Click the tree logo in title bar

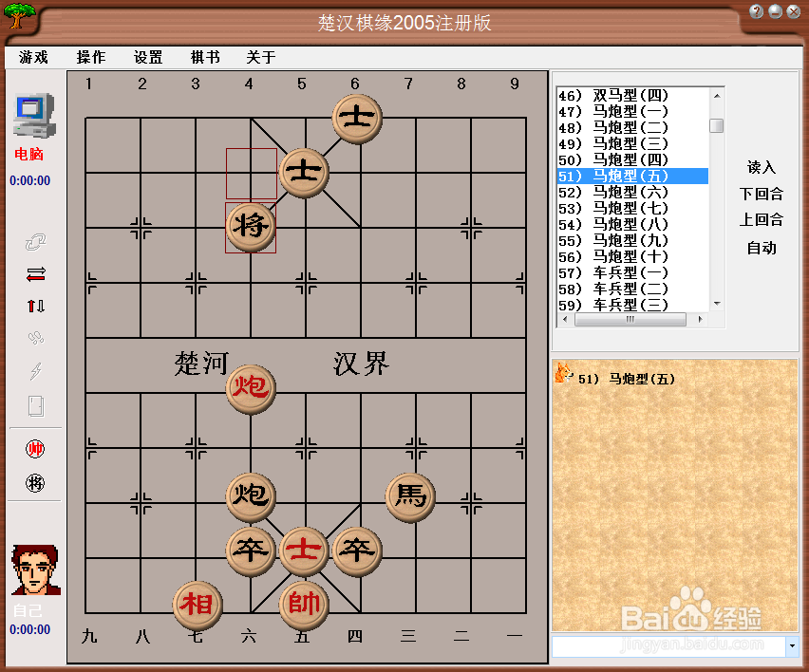point(19,15)
